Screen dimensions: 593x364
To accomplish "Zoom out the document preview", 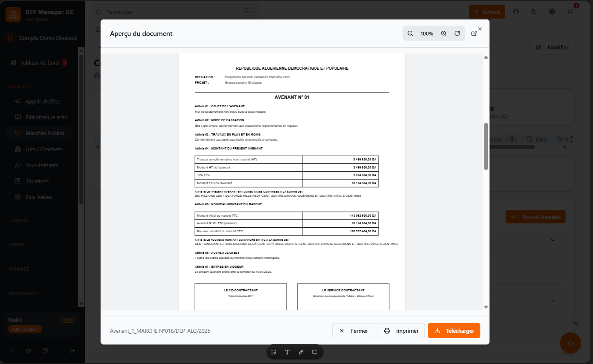I will click(410, 33).
